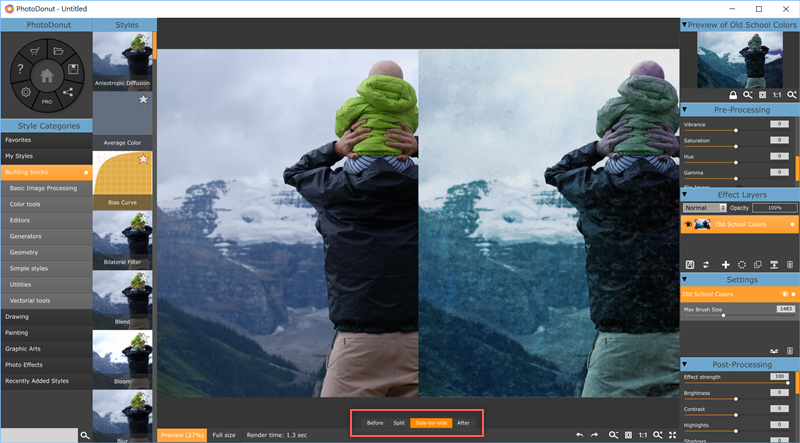800x443 pixels.
Task: Toggle the dot on Old School Colors layer
Action: pyautogui.click(x=792, y=225)
